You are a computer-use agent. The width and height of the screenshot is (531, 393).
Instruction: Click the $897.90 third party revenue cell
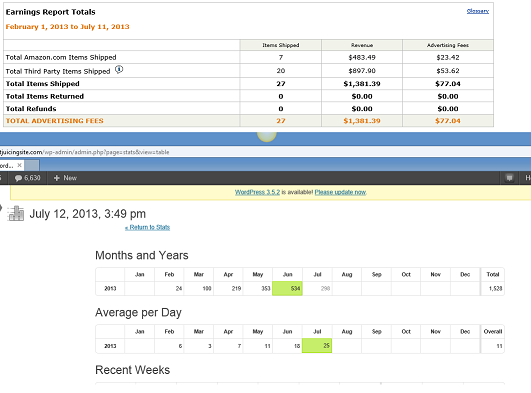click(x=362, y=70)
